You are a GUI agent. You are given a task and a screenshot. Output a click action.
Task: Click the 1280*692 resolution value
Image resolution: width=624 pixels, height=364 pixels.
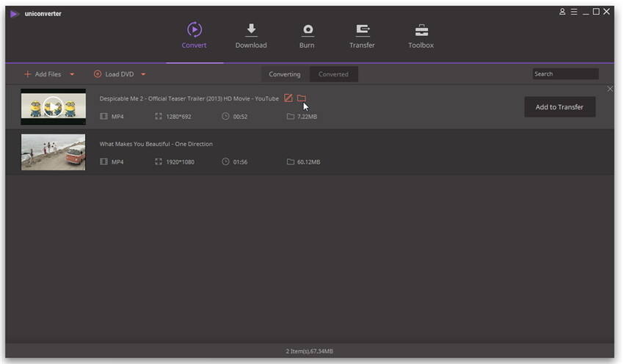[x=178, y=117]
